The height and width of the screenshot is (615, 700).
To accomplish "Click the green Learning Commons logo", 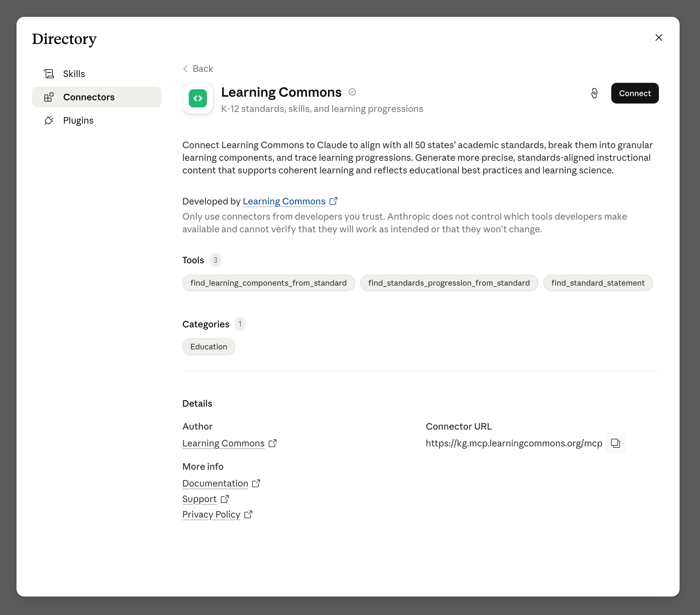I will click(x=198, y=99).
